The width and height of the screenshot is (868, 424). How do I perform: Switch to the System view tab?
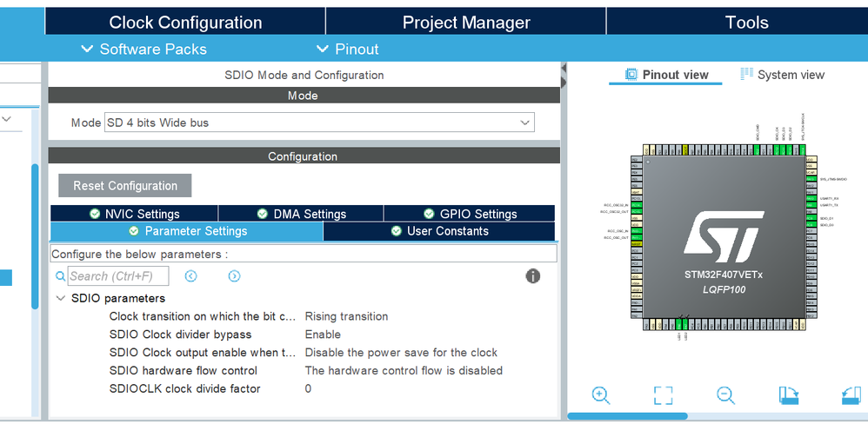coord(782,75)
